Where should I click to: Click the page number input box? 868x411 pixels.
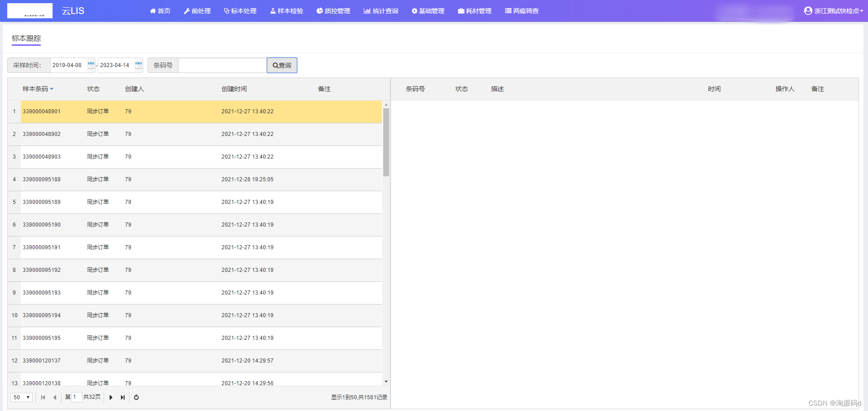[77, 397]
